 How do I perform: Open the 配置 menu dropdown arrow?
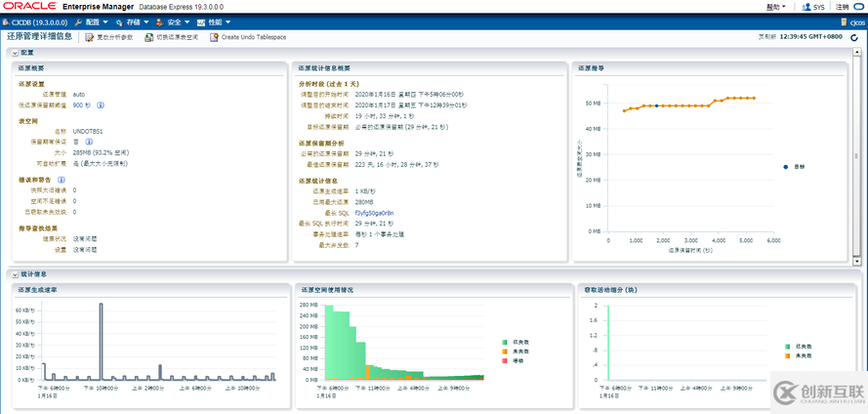click(x=105, y=22)
